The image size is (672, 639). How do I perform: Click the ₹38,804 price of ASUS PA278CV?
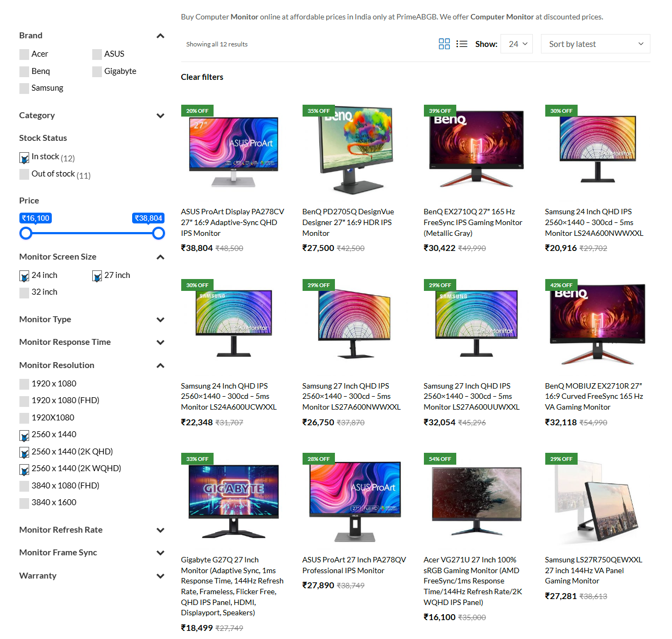pos(197,248)
